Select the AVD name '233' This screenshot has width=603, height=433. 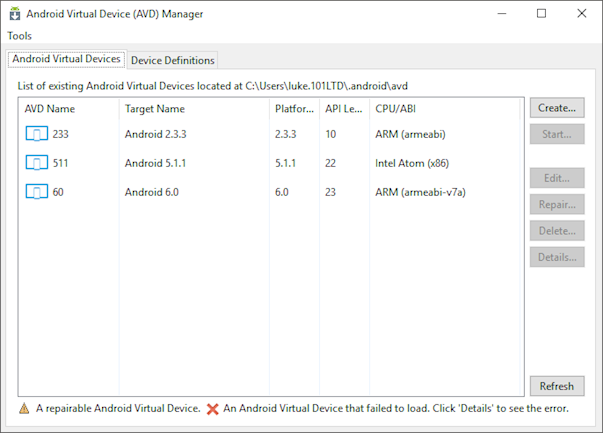[x=60, y=134]
